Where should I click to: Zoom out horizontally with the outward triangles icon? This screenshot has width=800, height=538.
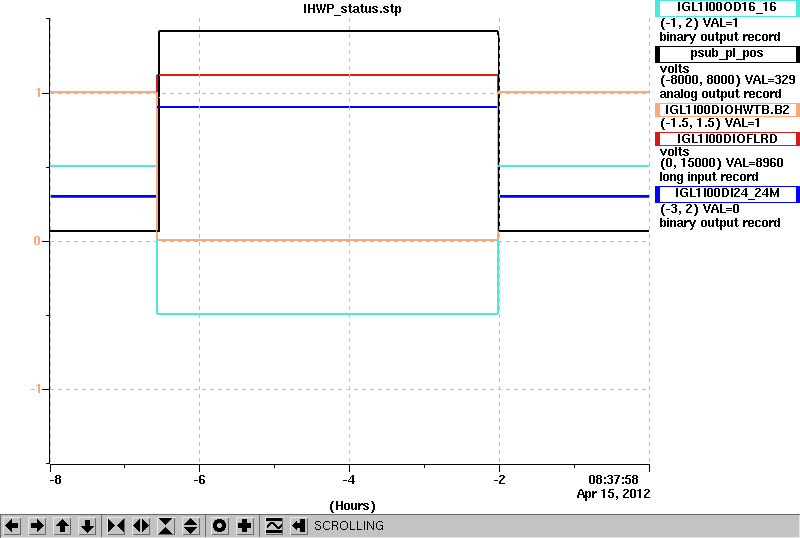point(141,526)
